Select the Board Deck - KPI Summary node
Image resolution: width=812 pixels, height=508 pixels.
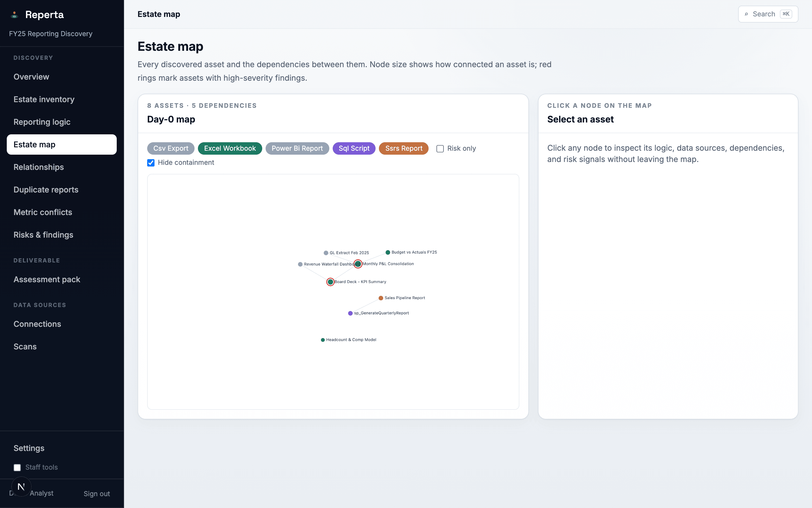pos(330,282)
